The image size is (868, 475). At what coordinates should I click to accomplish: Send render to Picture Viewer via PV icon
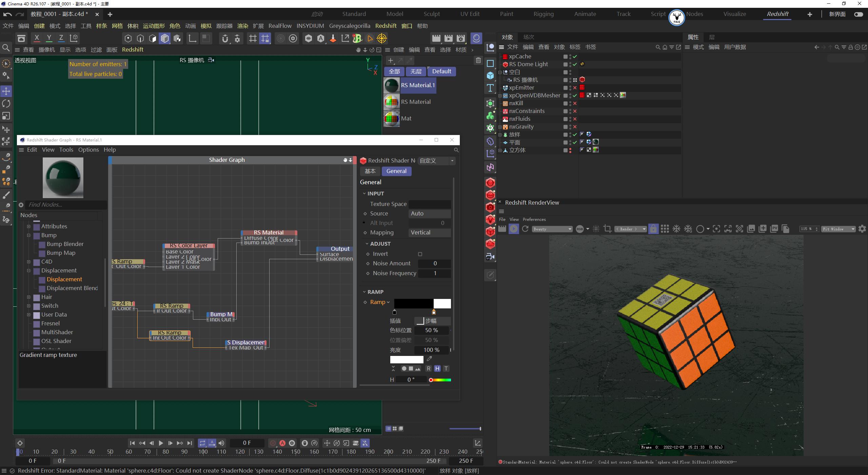(774, 229)
